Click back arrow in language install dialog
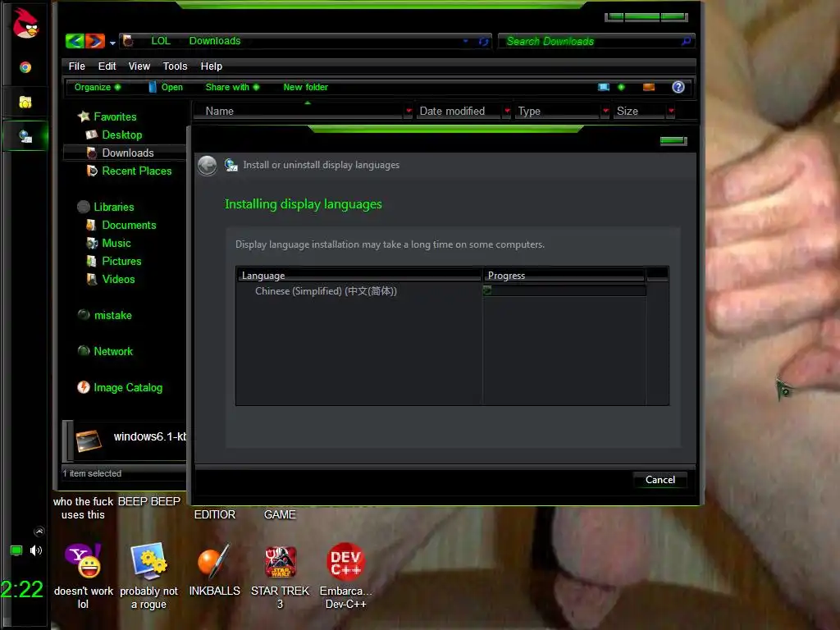This screenshot has width=840, height=630. (x=207, y=166)
